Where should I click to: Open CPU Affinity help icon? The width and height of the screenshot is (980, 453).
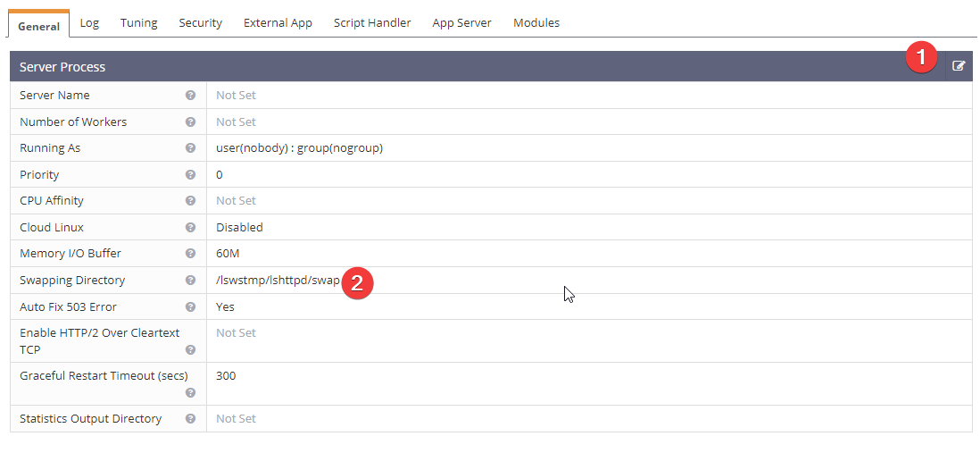coord(191,201)
